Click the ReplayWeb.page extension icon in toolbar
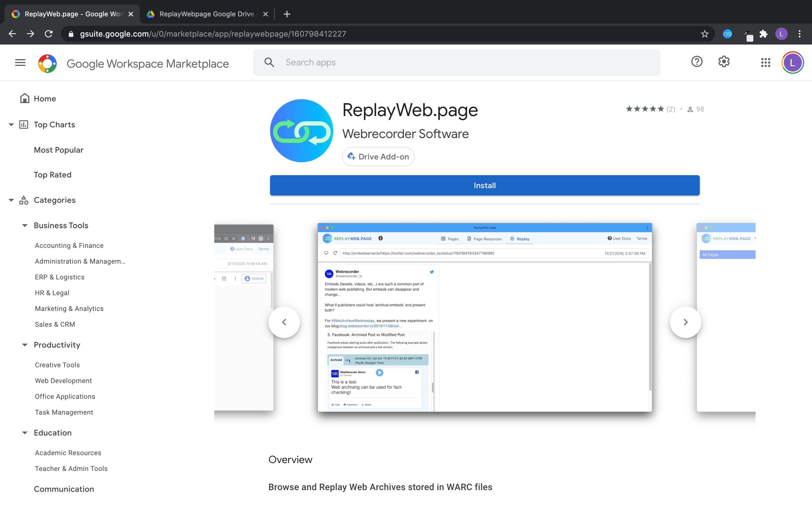 pyautogui.click(x=727, y=34)
